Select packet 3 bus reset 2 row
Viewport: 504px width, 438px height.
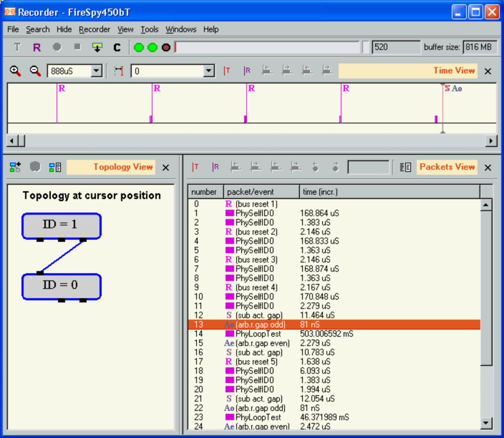click(x=334, y=232)
